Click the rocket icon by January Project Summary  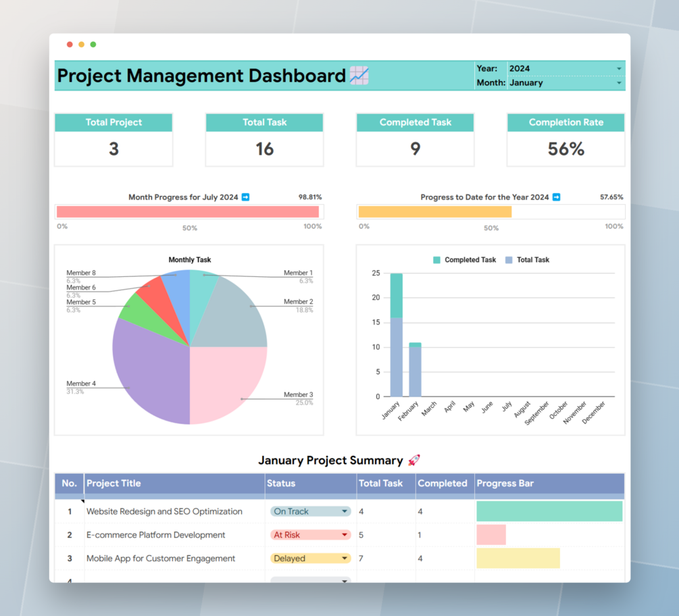coord(414,460)
